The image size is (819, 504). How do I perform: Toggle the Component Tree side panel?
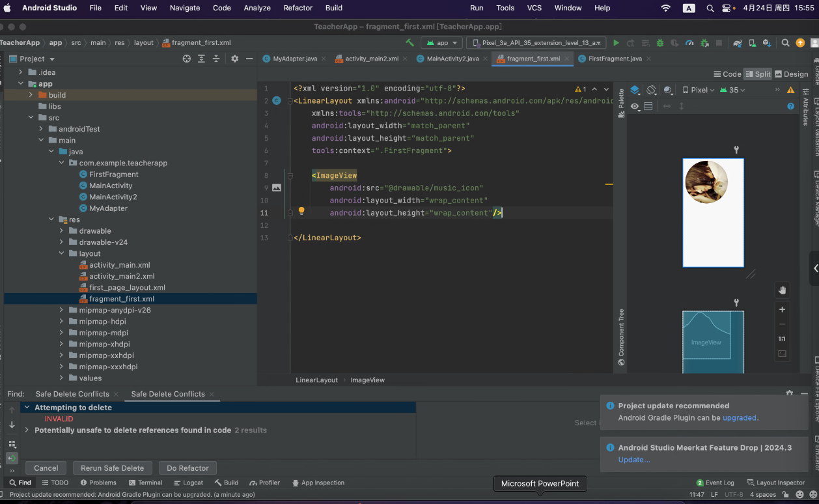621,337
